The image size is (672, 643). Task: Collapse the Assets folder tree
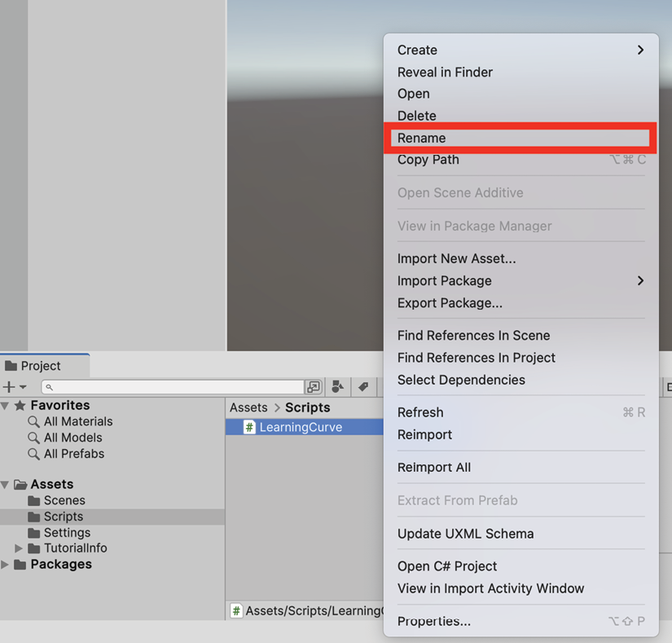click(x=7, y=484)
